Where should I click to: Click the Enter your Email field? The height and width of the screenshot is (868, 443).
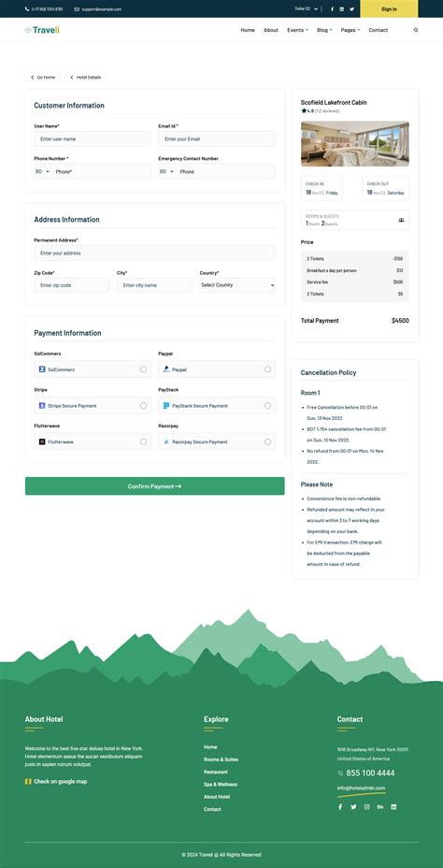(217, 139)
